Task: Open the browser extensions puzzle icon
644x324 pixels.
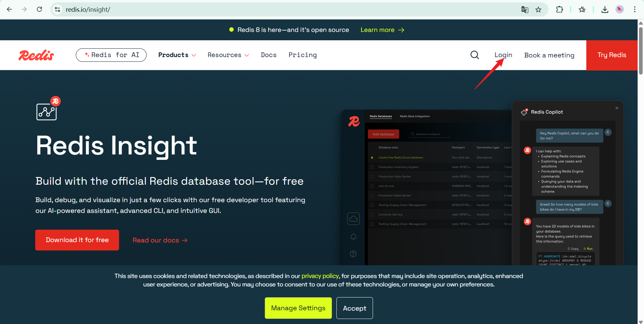Action: pyautogui.click(x=559, y=9)
